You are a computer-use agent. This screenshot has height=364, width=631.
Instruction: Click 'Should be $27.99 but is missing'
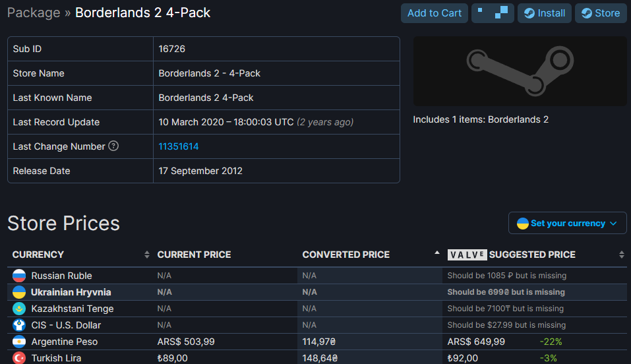506,325
